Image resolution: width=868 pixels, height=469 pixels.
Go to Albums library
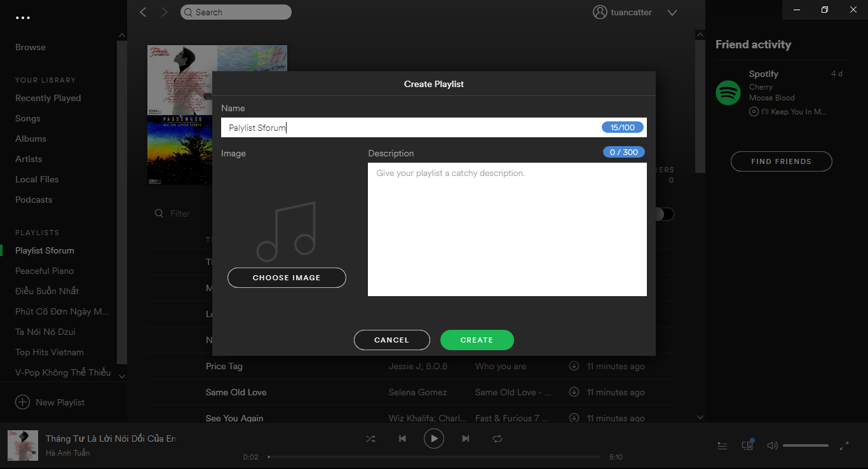31,139
